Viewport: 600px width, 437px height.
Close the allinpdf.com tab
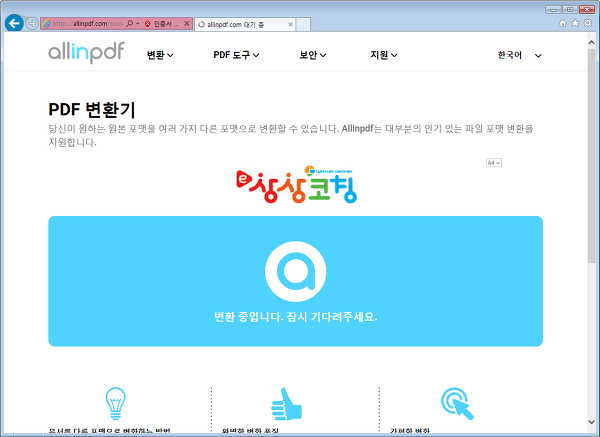[290, 24]
